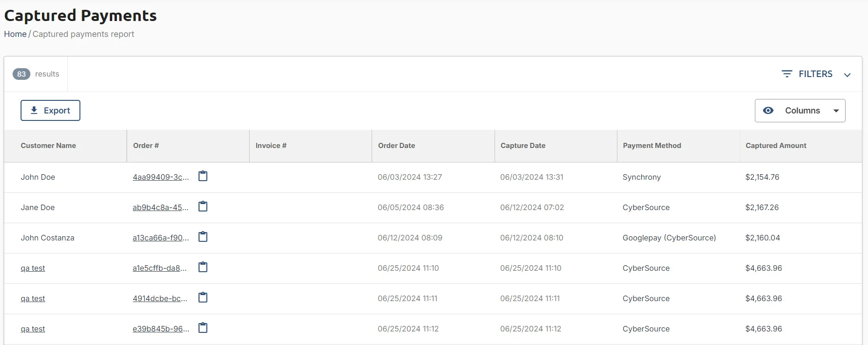This screenshot has width=868, height=345.
Task: Open order 4aa99409-3c... link
Action: tap(161, 177)
